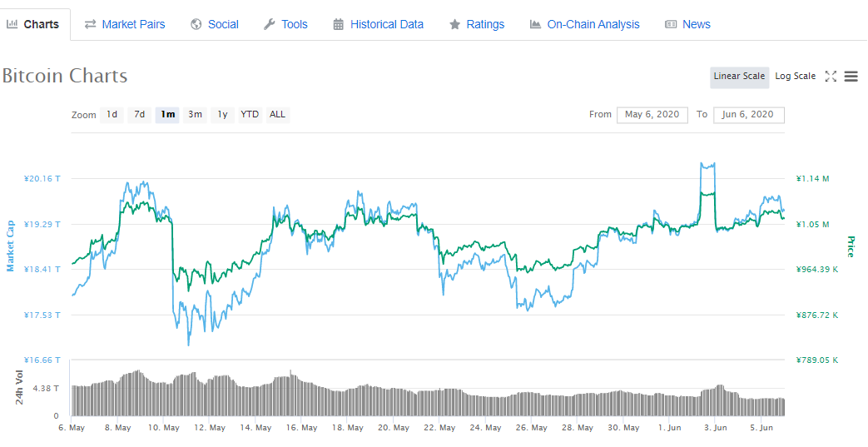Click the 22. May date label
This screenshot has height=447, width=868.
click(439, 428)
